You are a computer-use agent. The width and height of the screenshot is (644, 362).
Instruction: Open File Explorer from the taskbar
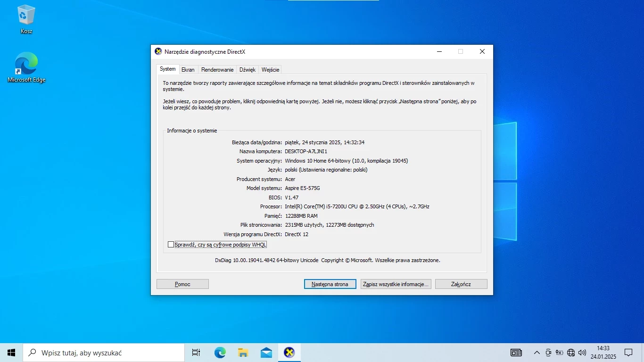pyautogui.click(x=243, y=353)
